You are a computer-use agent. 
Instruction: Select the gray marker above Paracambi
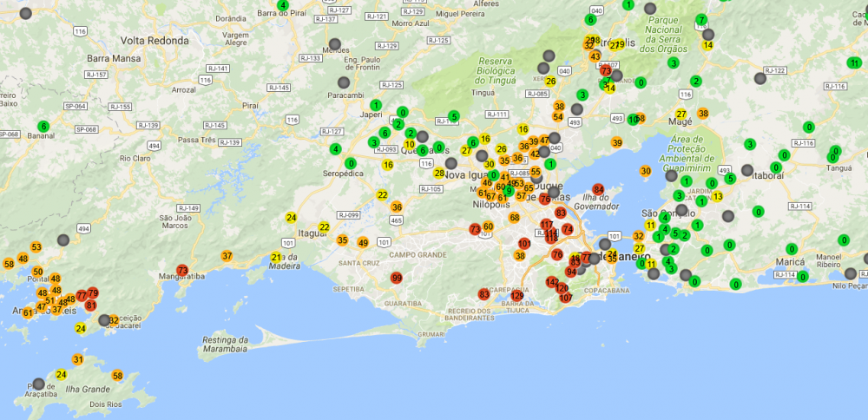[345, 82]
